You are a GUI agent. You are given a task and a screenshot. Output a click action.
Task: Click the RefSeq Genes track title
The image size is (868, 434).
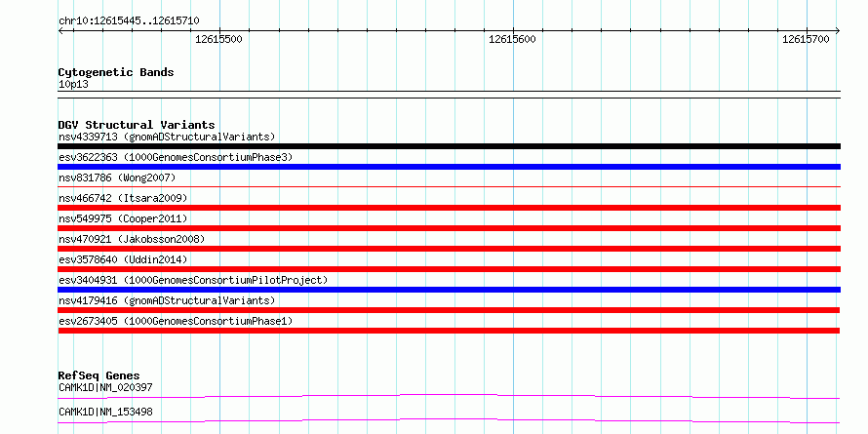[99, 376]
